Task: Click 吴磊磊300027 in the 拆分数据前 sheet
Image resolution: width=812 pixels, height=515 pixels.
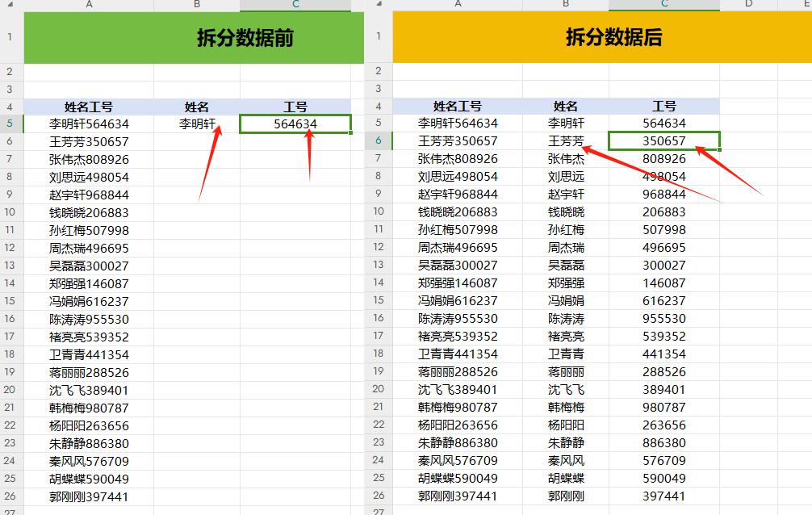Action: [89, 266]
